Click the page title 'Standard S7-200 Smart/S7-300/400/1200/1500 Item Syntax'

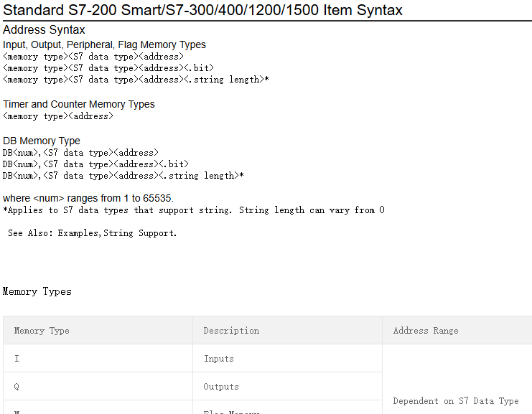pos(202,10)
